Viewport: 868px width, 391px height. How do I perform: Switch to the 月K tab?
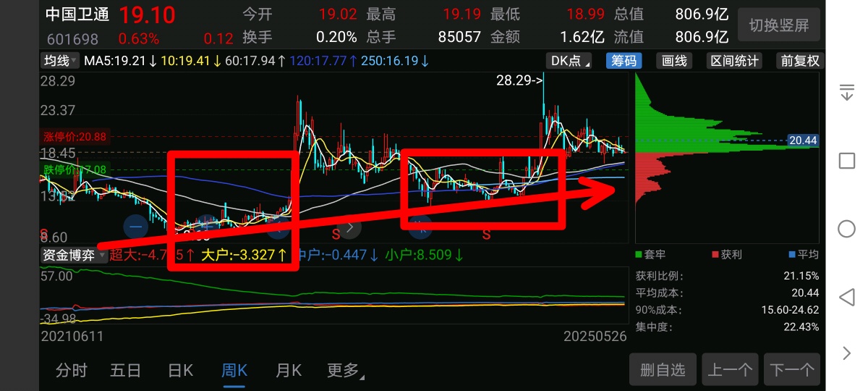click(x=288, y=371)
